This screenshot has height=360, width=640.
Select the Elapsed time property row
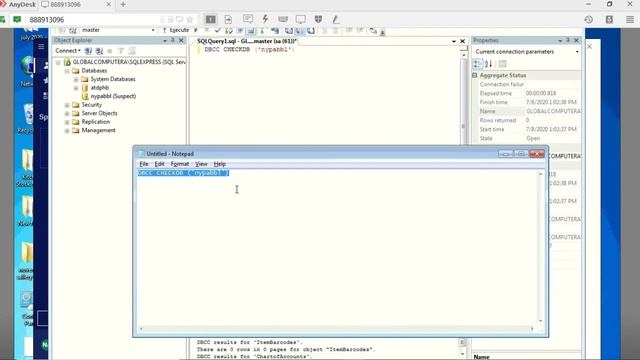530,93
